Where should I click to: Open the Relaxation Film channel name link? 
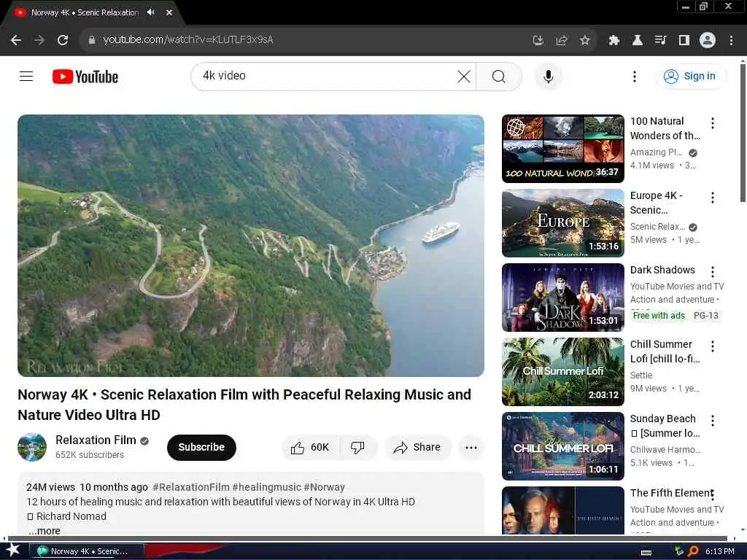tap(96, 440)
